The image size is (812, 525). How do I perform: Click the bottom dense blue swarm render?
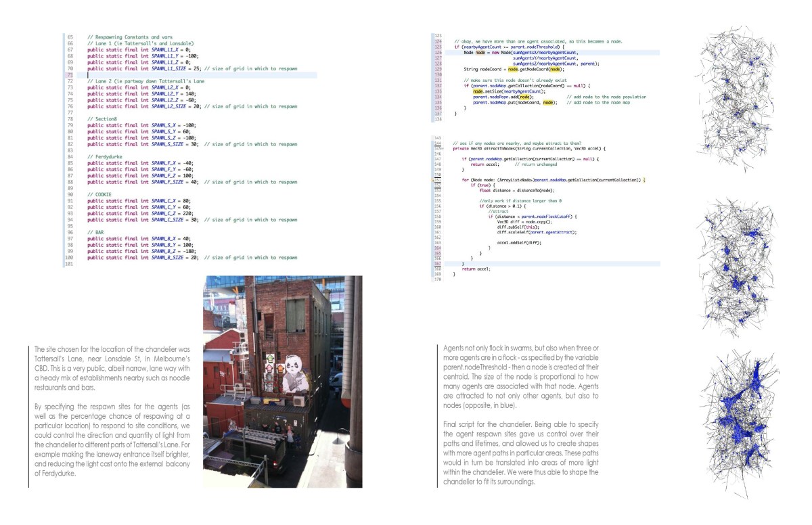click(x=738, y=423)
